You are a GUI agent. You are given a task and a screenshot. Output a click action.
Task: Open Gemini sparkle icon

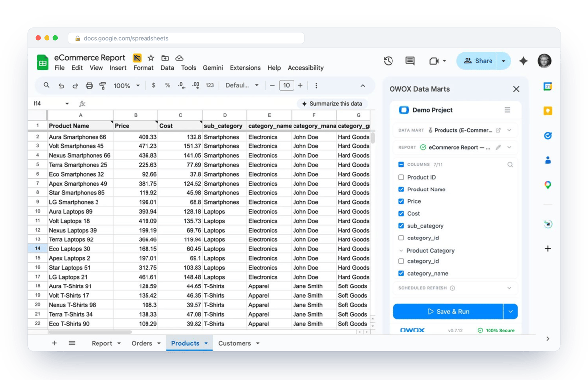tap(523, 61)
